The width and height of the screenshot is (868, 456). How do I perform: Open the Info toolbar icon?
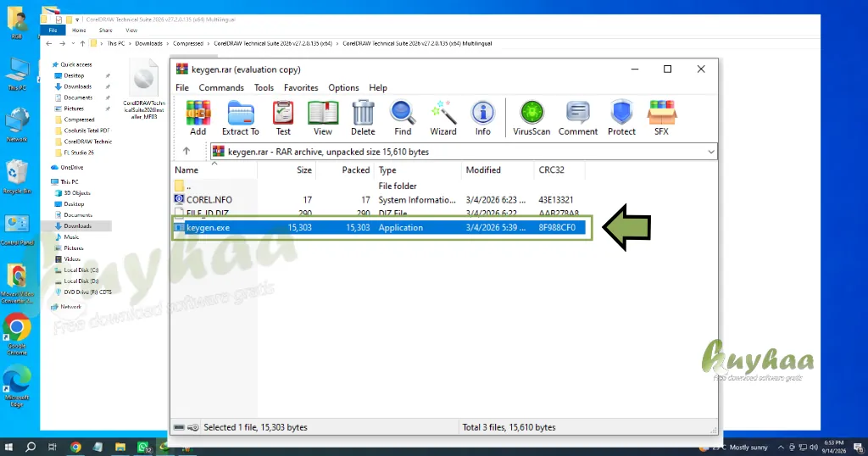(482, 118)
